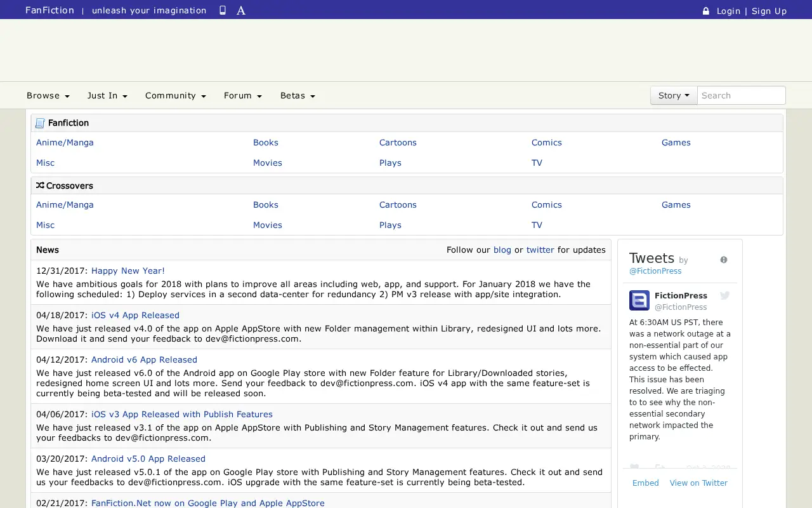Screen dimensions: 812x508
Task: Open Fanfiction Movies category
Action: tap(268, 163)
